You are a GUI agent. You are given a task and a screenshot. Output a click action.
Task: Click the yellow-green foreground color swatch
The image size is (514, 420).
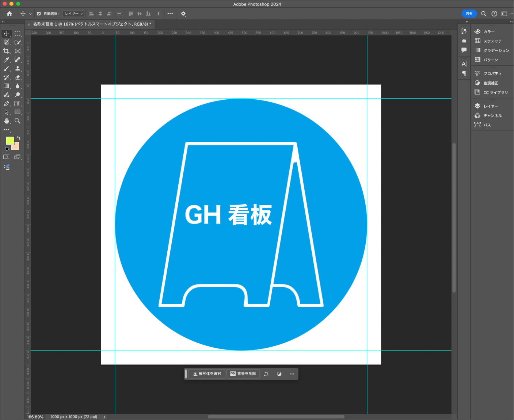(10, 141)
